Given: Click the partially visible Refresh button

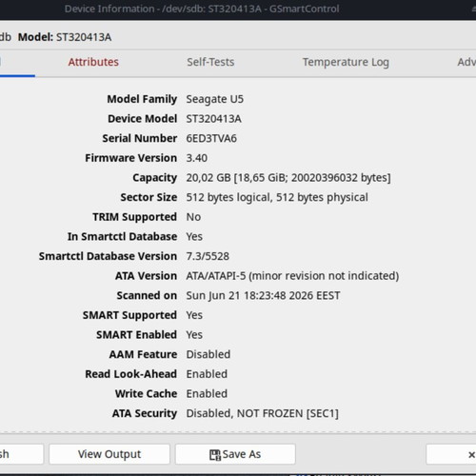Looking at the screenshot, I should (x=21, y=454).
